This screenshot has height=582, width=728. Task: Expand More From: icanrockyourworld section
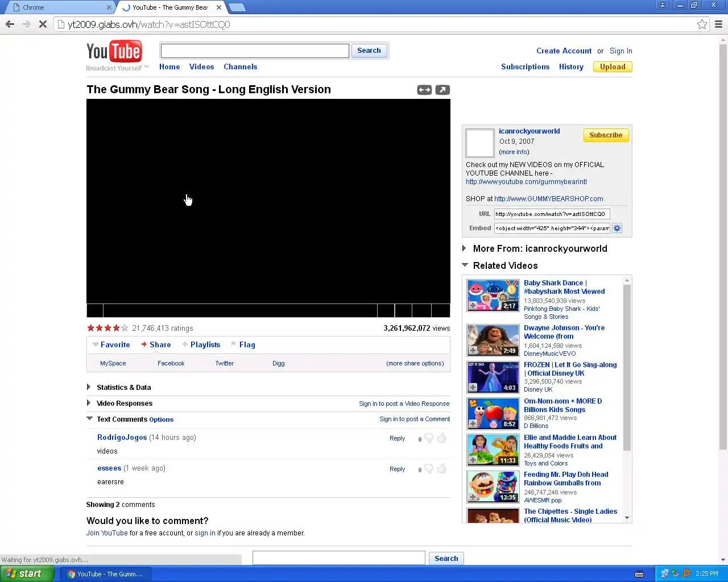click(x=464, y=248)
